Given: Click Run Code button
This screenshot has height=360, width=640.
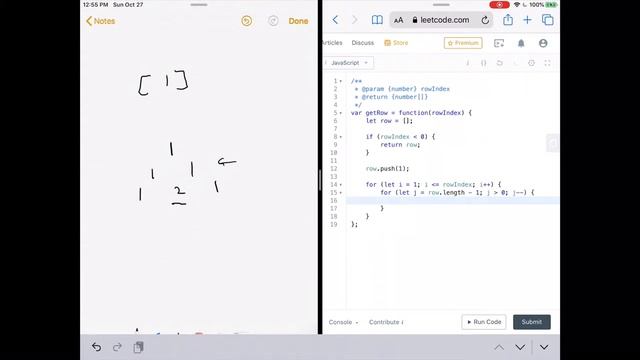Looking at the screenshot, I should (484, 322).
